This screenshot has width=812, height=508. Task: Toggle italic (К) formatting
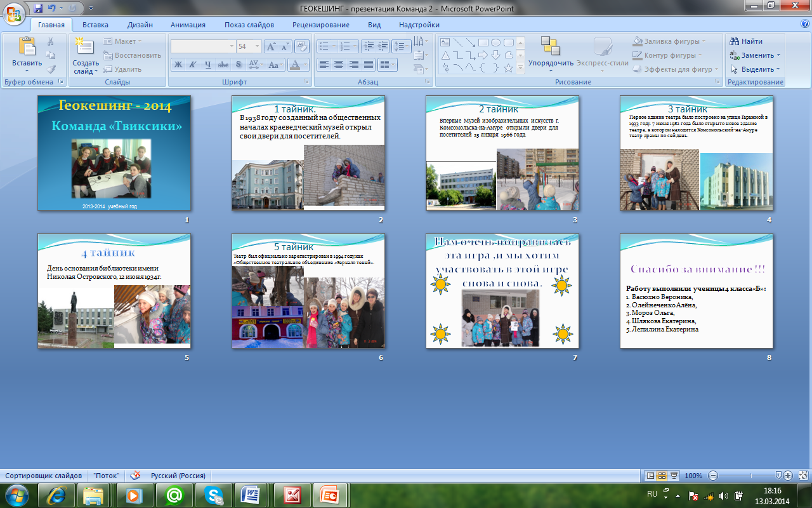[193, 65]
